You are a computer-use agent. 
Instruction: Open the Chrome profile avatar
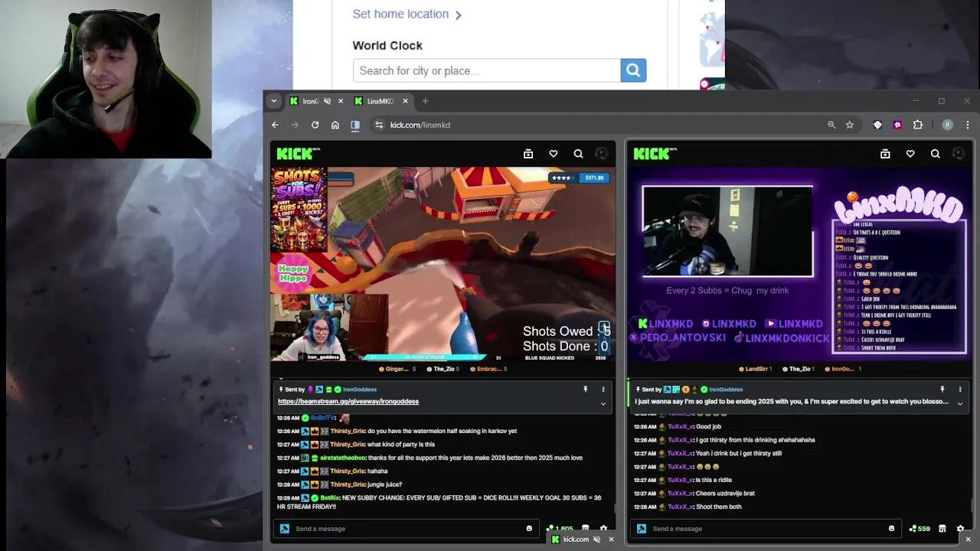(947, 125)
